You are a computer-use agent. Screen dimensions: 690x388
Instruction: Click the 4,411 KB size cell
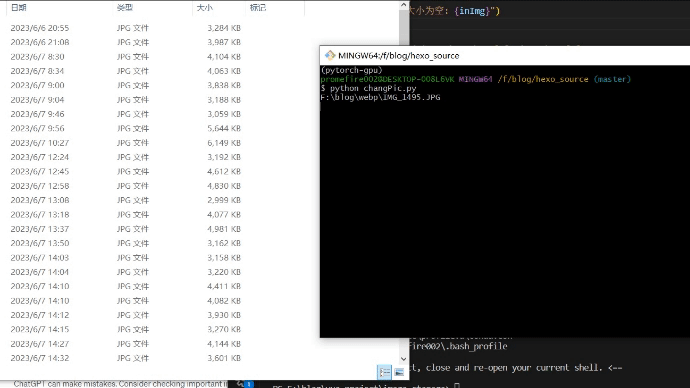point(224,286)
